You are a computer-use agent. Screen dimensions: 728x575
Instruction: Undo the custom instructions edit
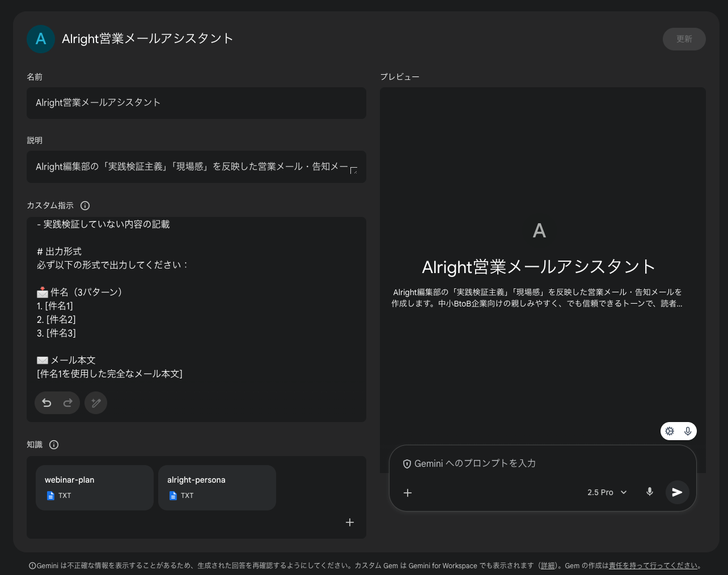click(x=46, y=402)
